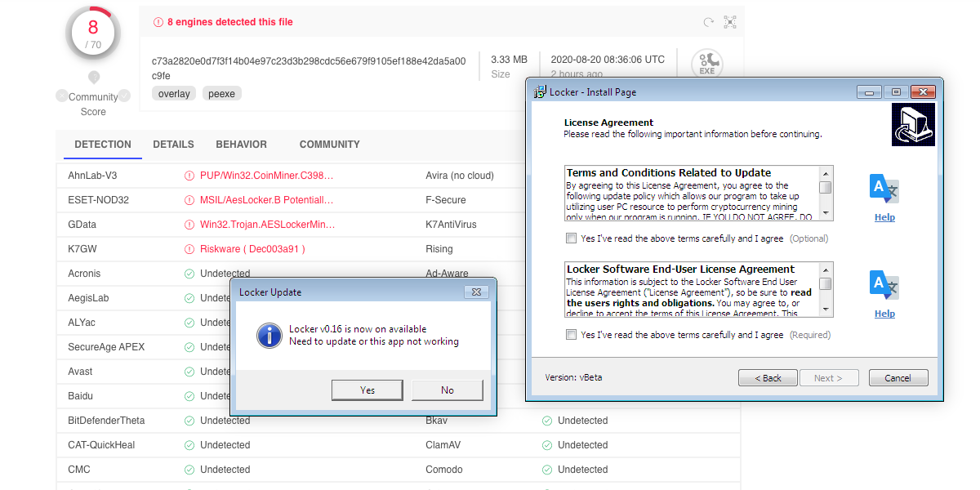980x490 pixels.
Task: Click Win32.Trojan.AESLockerMin detection name
Action: coord(267,225)
